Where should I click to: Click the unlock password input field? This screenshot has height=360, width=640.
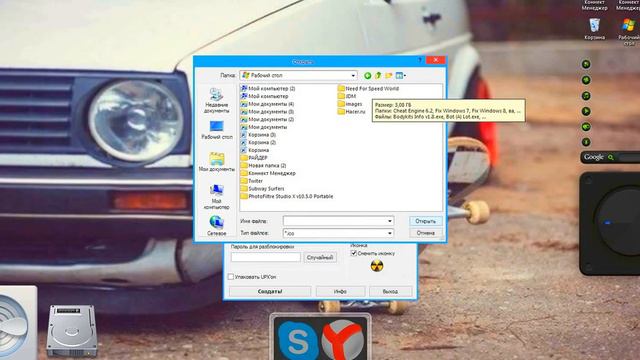point(266,257)
